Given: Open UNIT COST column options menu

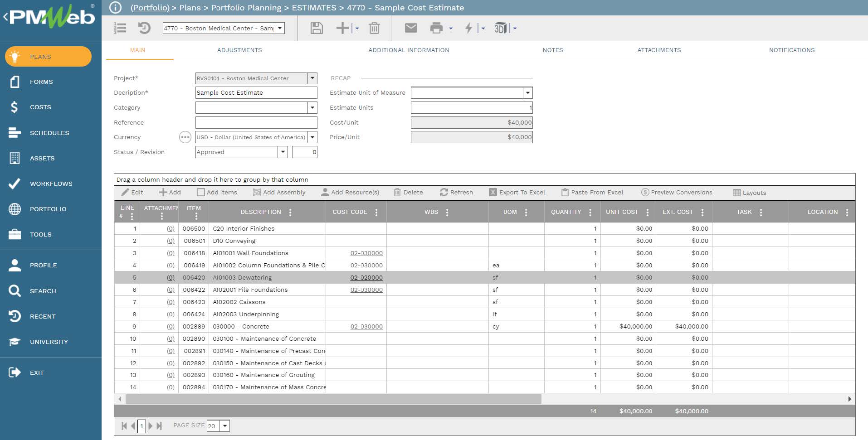Looking at the screenshot, I should [x=647, y=212].
